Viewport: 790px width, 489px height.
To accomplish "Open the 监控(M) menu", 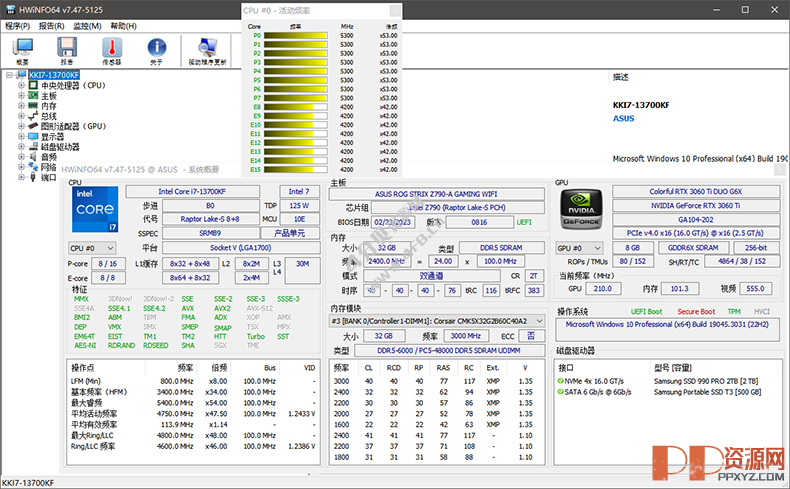I will pyautogui.click(x=87, y=26).
